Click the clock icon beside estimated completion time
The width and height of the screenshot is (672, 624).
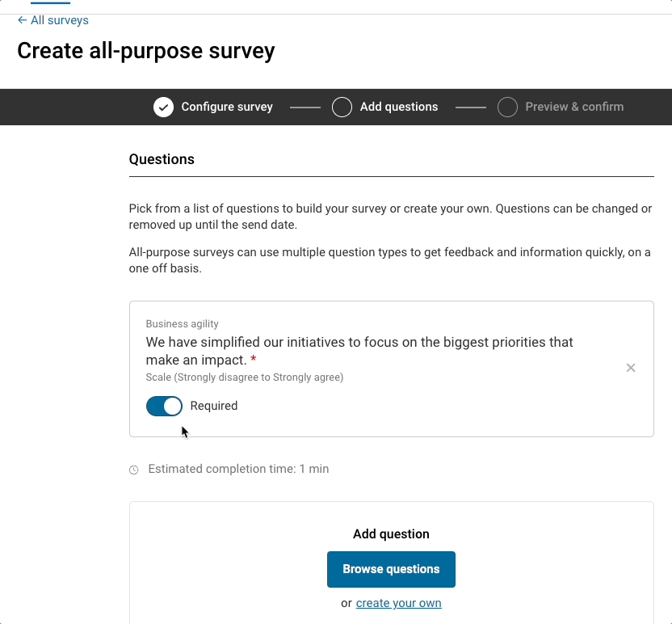coord(133,469)
